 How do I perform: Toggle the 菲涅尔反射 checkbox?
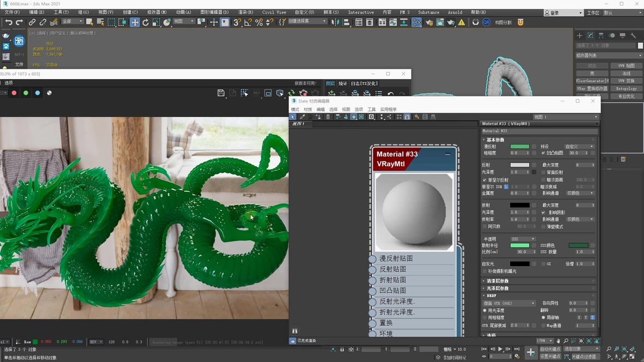click(485, 180)
